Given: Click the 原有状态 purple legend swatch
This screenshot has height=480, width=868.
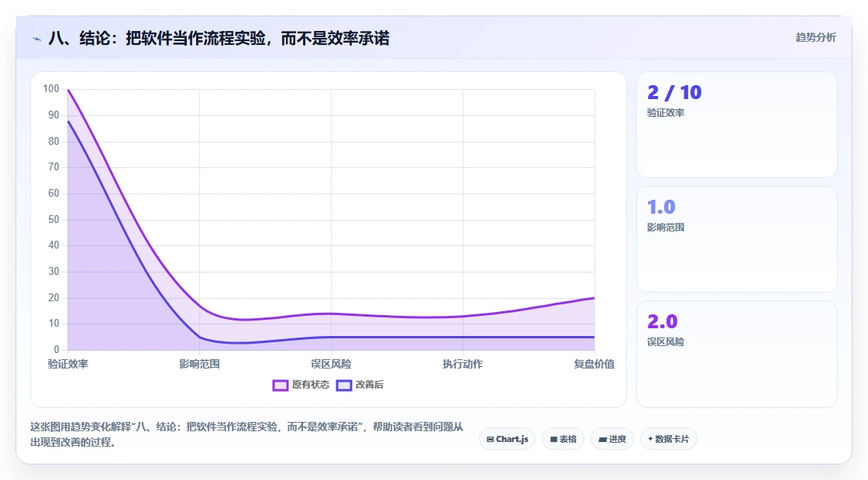Looking at the screenshot, I should point(280,386).
